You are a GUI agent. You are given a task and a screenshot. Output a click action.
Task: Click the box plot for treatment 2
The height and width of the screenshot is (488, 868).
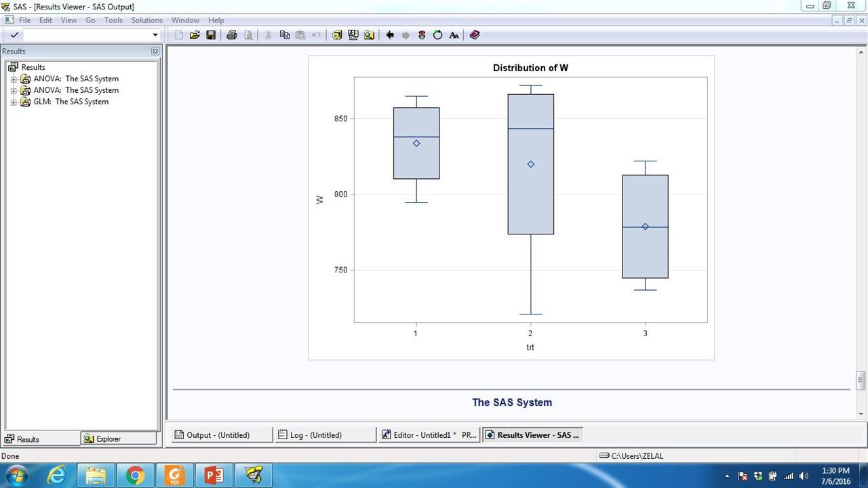click(x=531, y=164)
